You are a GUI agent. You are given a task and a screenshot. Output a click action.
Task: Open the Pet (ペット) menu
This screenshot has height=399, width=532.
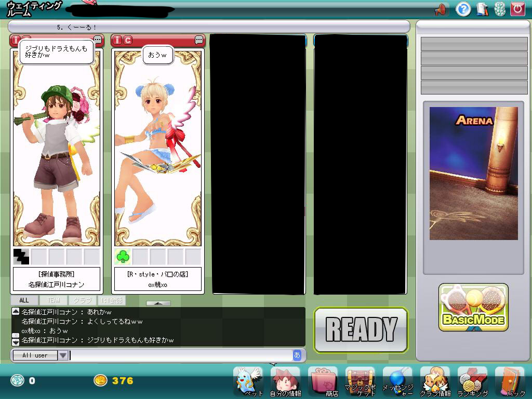[x=248, y=381]
